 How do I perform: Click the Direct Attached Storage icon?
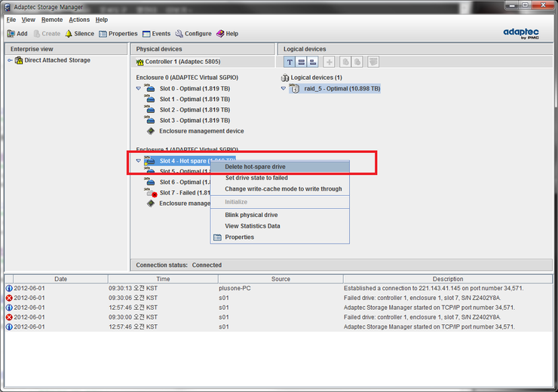[x=19, y=60]
